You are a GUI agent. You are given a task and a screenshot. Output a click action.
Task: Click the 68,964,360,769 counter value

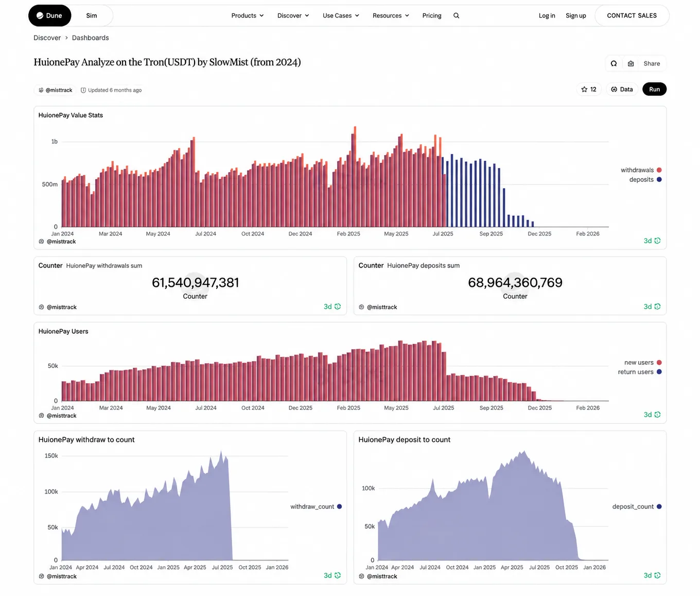coord(515,282)
